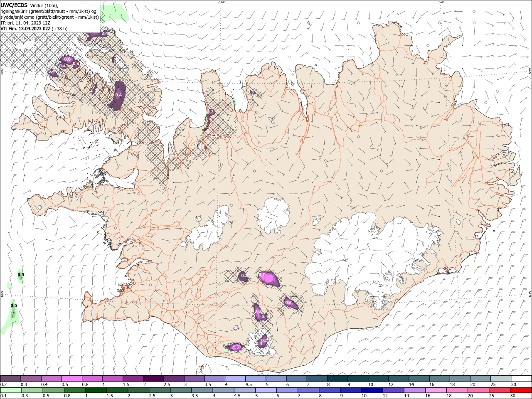Screen dimensions: 532x399
Task: Click the 1.3 label on the southern pink blob
Action: pos(236,347)
